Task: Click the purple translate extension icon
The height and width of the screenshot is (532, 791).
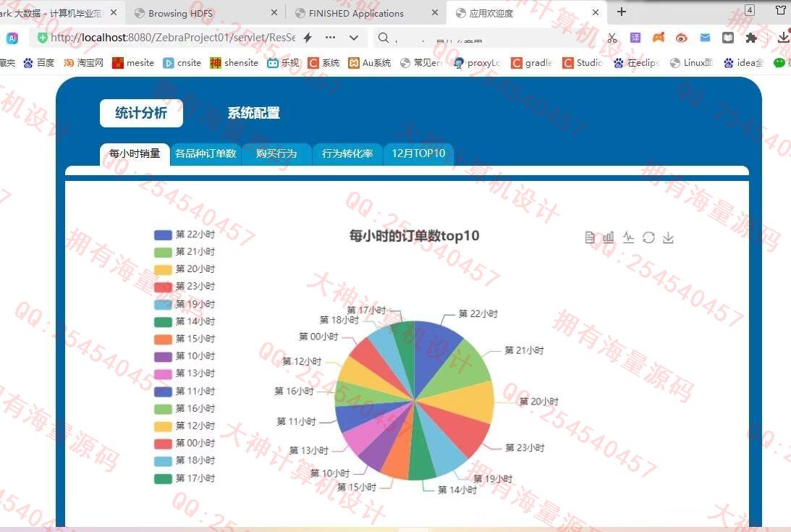Action: click(x=635, y=38)
